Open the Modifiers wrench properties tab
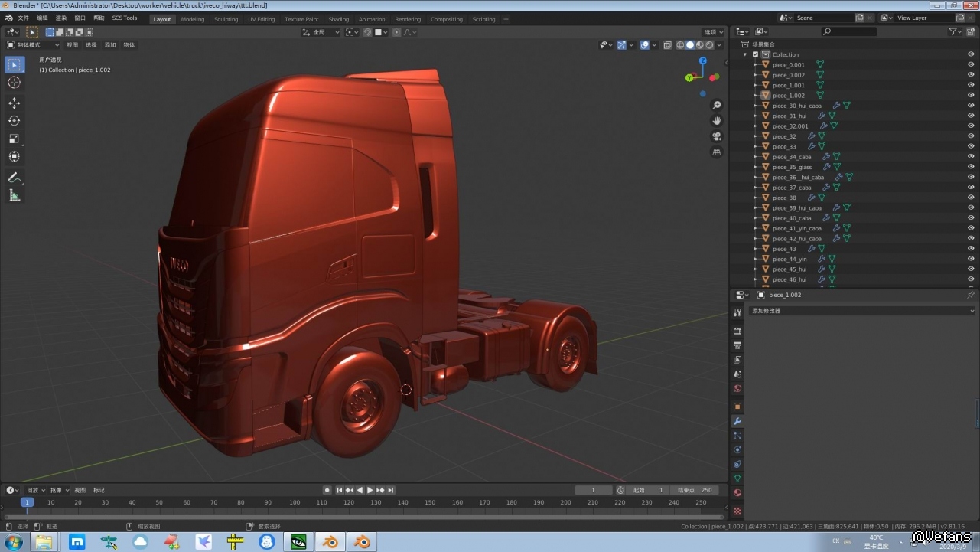This screenshot has width=980, height=552. click(737, 421)
